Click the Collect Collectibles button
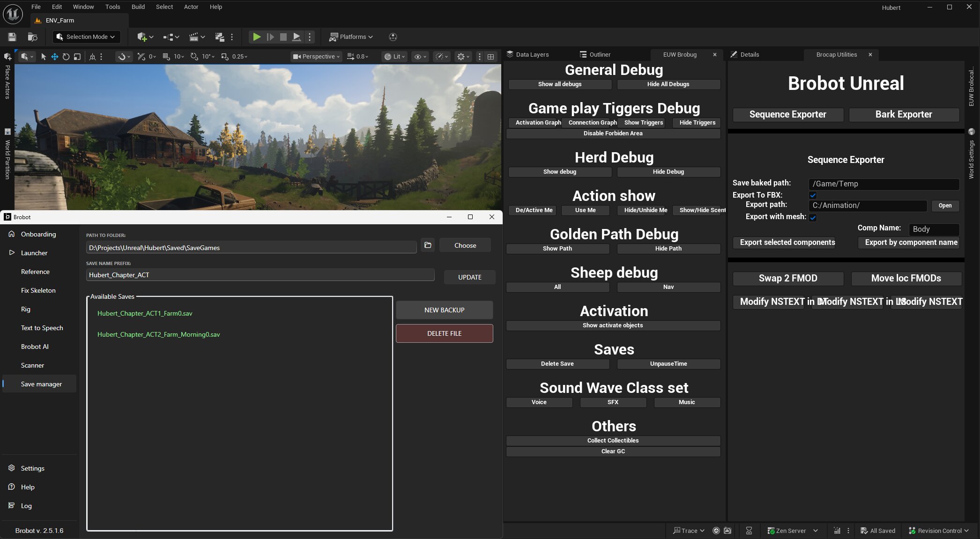The width and height of the screenshot is (980, 539). [x=613, y=441]
